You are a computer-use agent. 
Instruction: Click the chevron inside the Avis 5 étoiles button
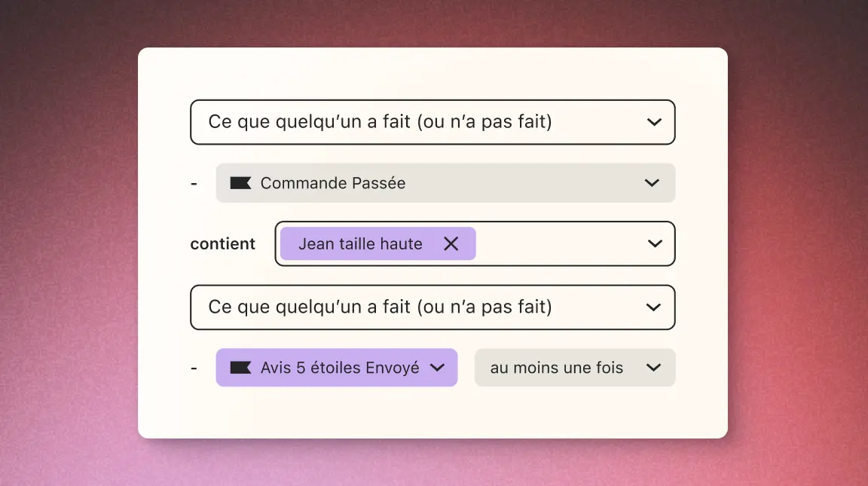437,368
